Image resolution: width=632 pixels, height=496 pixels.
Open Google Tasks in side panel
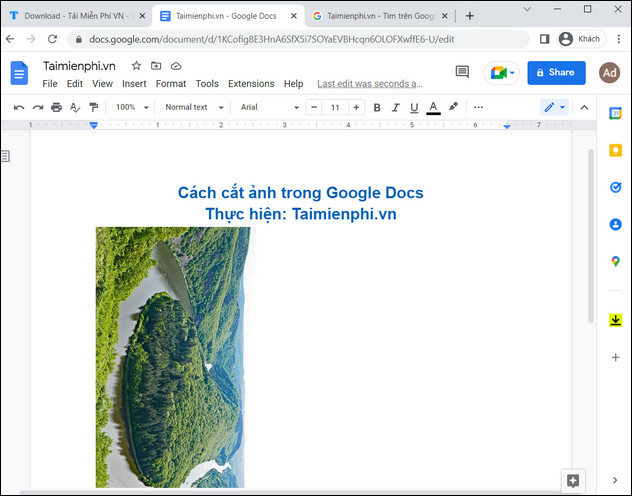[x=615, y=187]
